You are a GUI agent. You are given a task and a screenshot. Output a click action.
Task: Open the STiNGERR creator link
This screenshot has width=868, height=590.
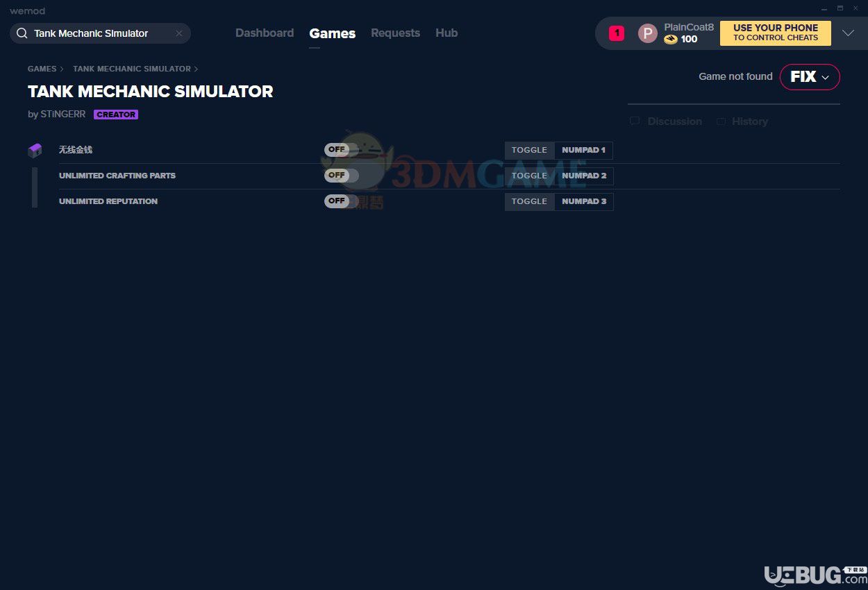[62, 115]
